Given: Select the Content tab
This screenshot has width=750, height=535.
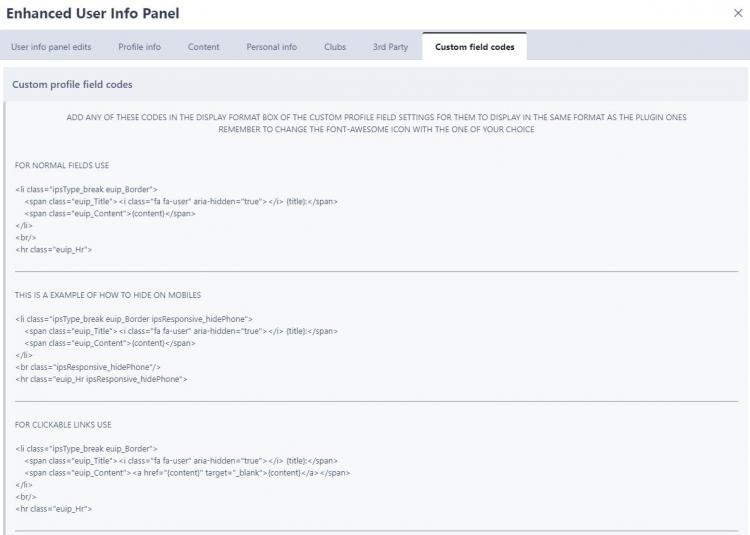Looking at the screenshot, I should tap(203, 47).
